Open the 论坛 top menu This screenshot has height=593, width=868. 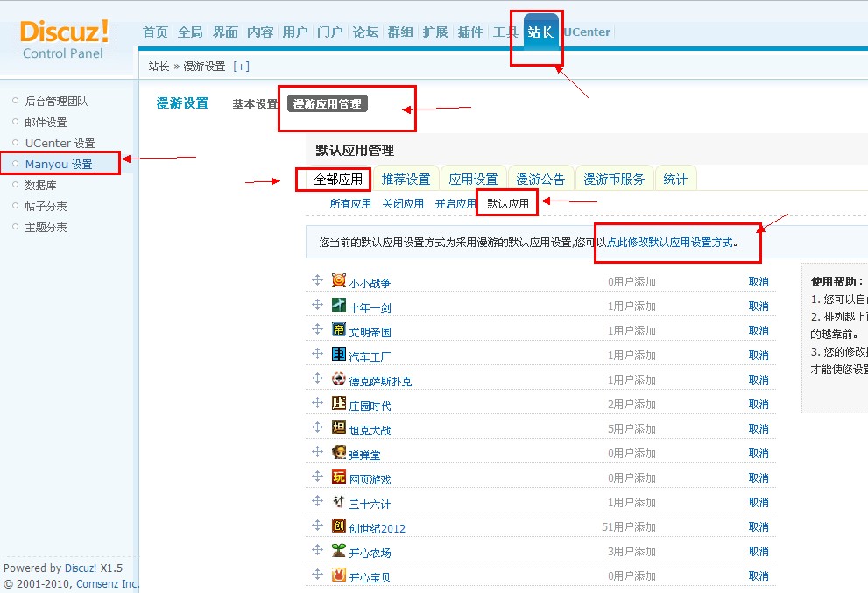click(x=365, y=32)
